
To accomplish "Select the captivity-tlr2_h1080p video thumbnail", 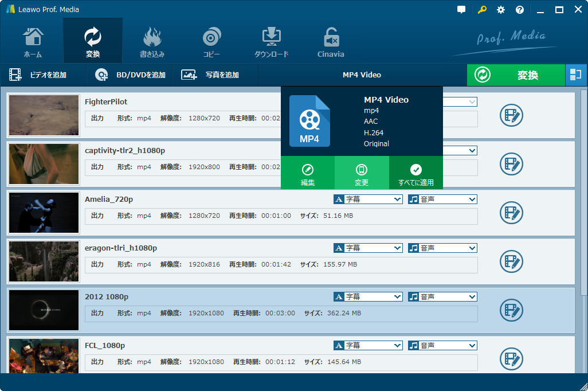I will [x=44, y=164].
